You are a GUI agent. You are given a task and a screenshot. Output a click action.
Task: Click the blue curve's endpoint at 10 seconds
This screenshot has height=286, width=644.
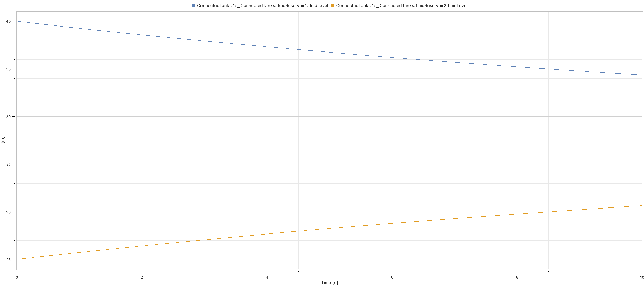pos(642,75)
